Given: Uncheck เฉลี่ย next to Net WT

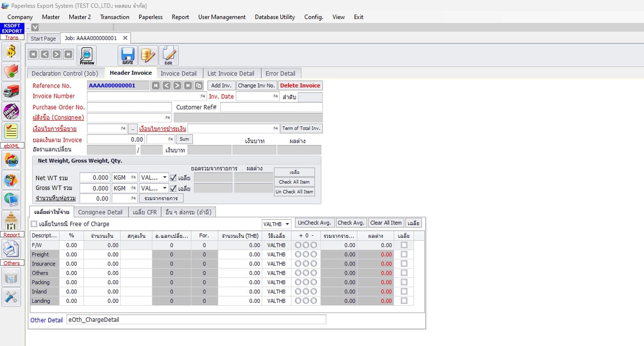Looking at the screenshot, I should pos(172,178).
